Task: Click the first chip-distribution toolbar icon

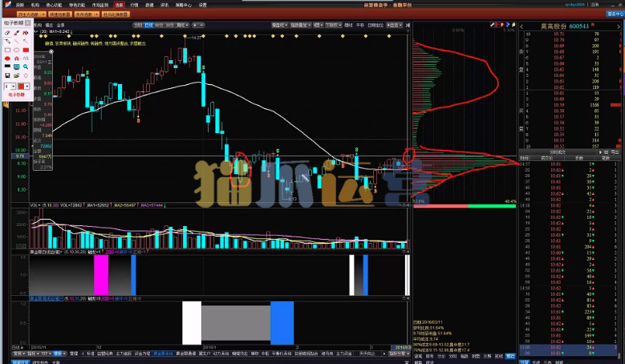Action: pos(493,25)
